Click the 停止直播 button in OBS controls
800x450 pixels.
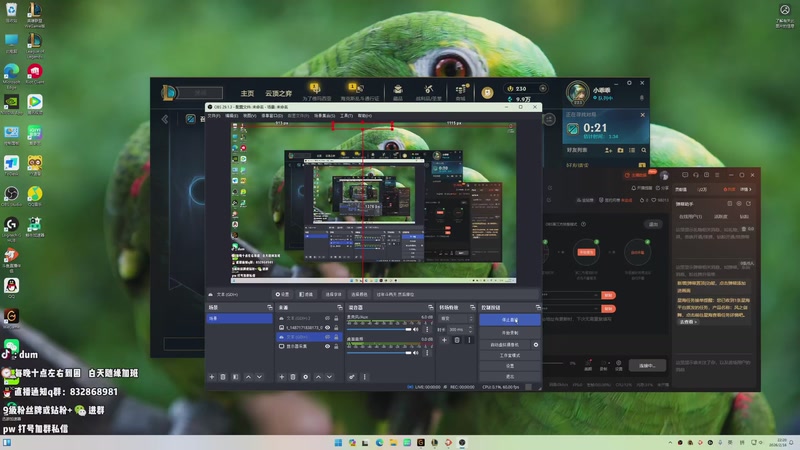click(509, 320)
